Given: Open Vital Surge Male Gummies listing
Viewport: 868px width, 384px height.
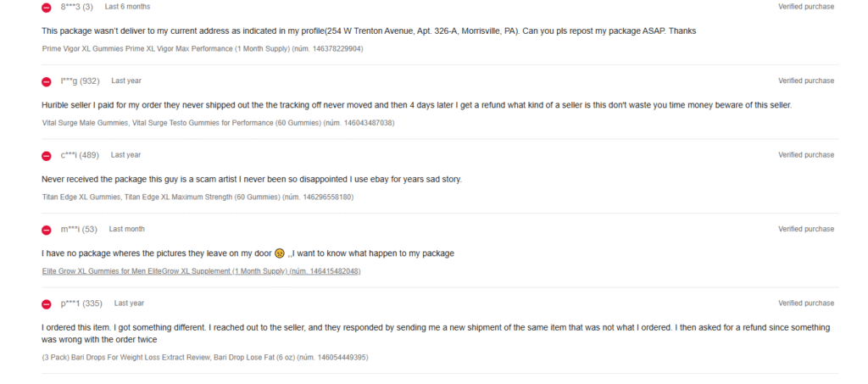Looking at the screenshot, I should pyautogui.click(x=218, y=123).
